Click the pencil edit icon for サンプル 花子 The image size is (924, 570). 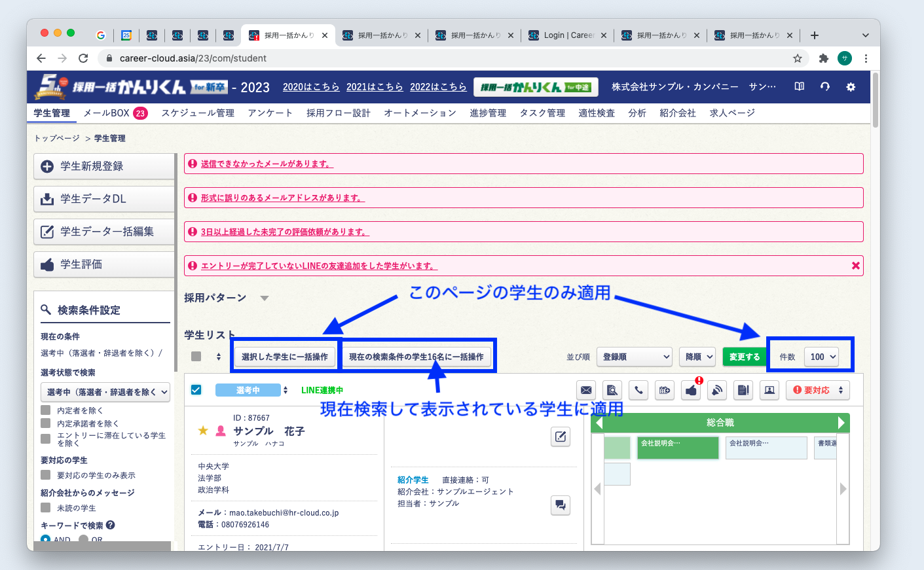click(x=561, y=436)
